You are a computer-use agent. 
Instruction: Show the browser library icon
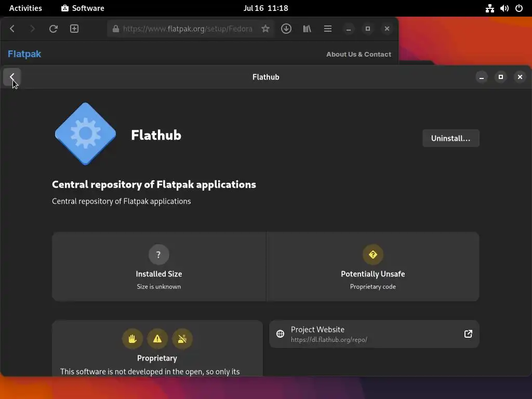point(307,29)
